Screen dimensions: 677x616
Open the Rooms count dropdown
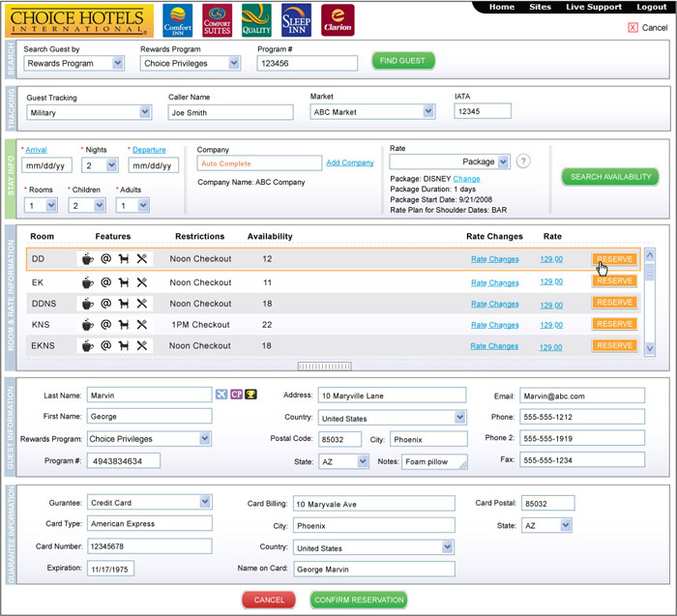tap(51, 205)
